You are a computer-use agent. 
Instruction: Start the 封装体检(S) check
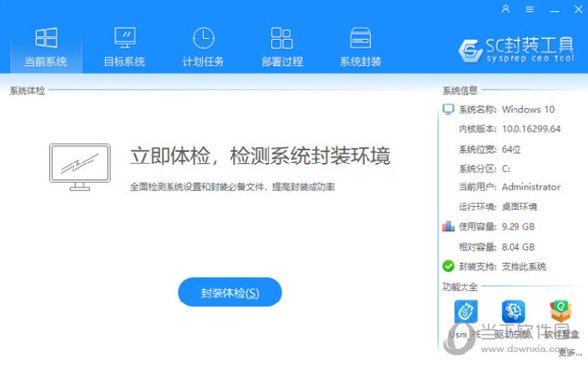[230, 292]
